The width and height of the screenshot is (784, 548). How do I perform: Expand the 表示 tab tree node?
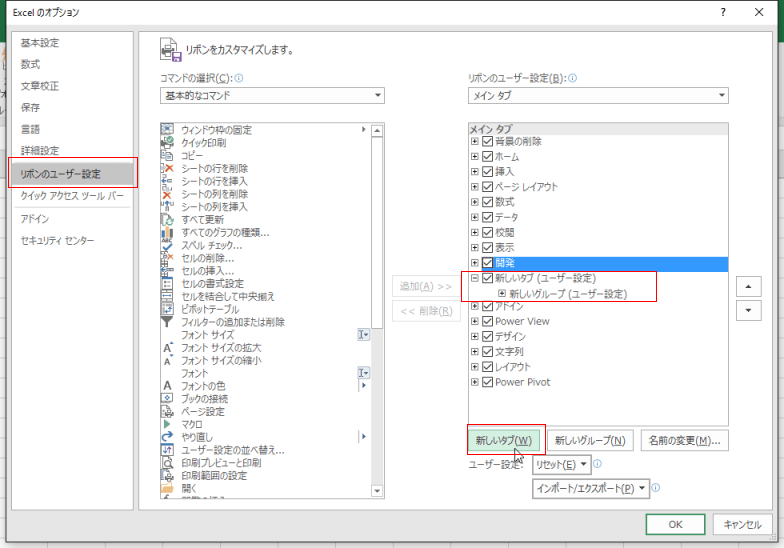pyautogui.click(x=474, y=247)
